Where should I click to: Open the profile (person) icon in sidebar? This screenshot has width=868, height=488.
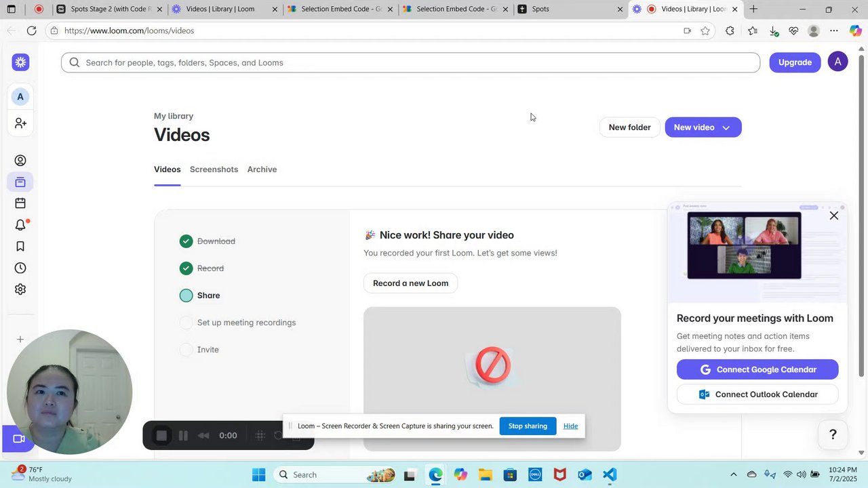[x=20, y=161]
